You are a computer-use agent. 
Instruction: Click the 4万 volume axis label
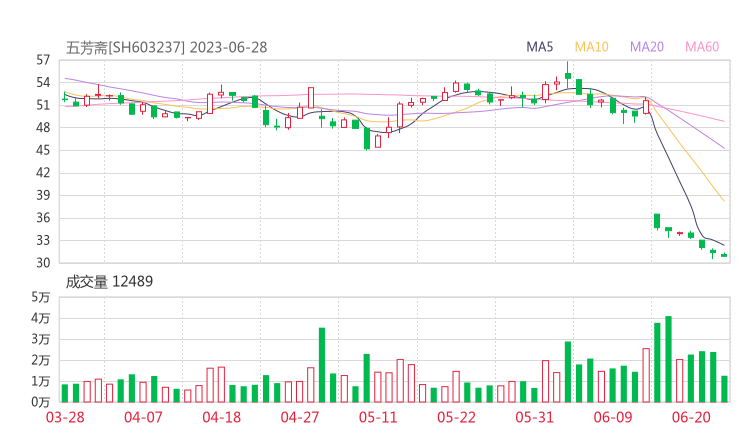point(41,318)
